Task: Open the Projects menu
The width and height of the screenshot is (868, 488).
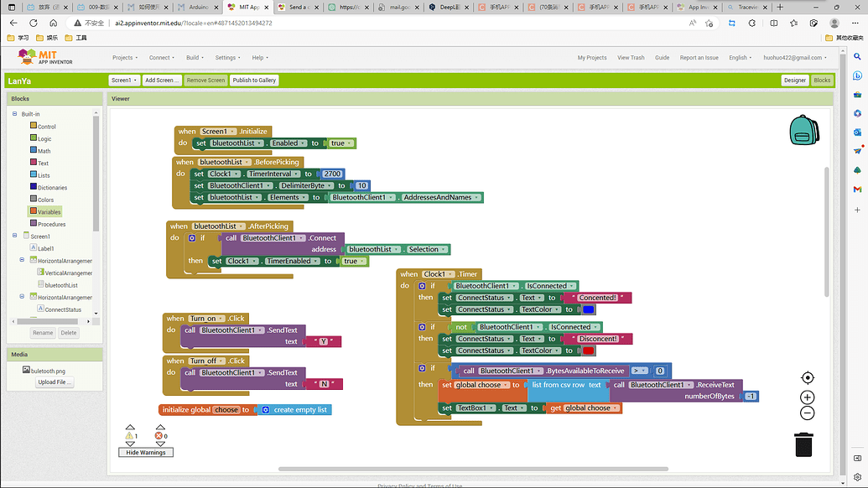Action: pyautogui.click(x=125, y=58)
